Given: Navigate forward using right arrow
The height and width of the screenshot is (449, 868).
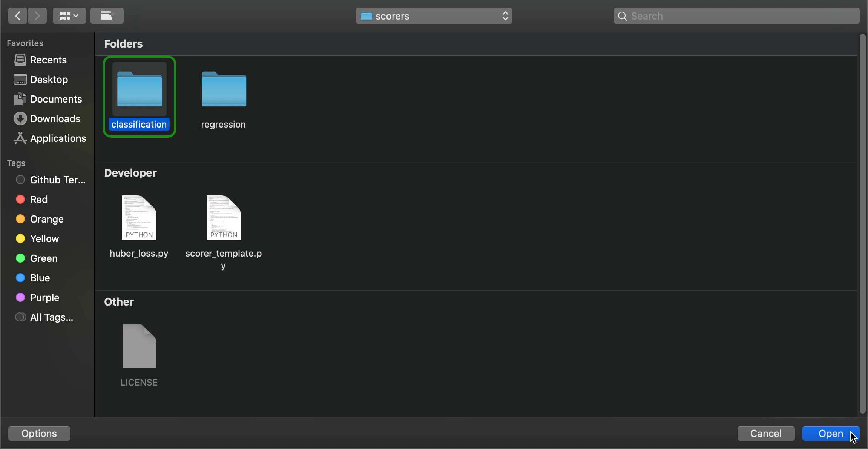Looking at the screenshot, I should click(37, 15).
